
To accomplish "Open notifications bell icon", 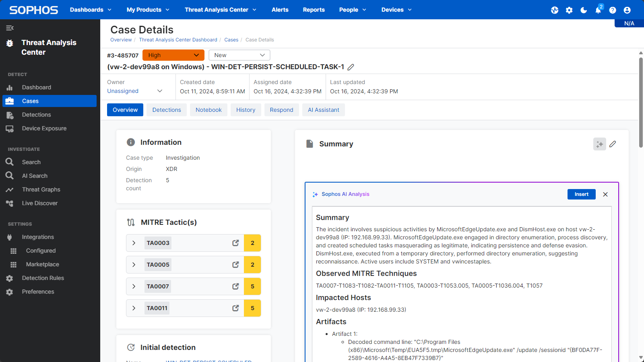I will click(598, 10).
